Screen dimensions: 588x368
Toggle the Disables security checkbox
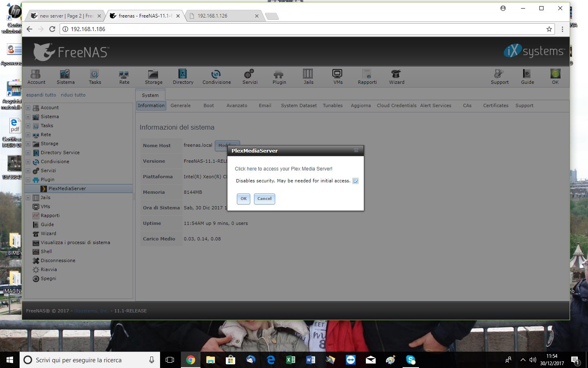click(355, 181)
